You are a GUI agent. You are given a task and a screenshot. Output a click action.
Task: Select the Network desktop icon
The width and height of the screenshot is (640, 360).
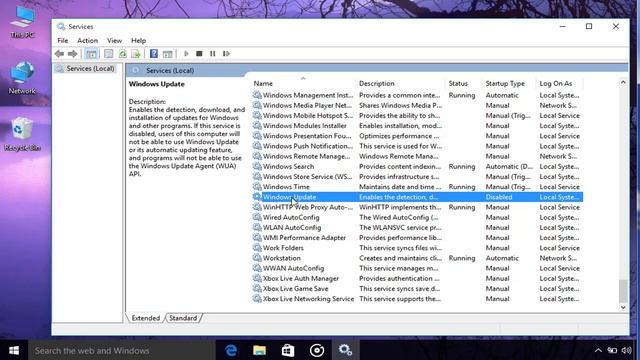pos(22,78)
